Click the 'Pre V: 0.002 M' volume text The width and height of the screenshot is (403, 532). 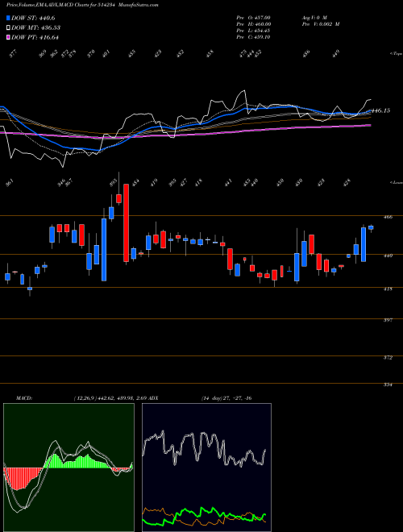(321, 24)
